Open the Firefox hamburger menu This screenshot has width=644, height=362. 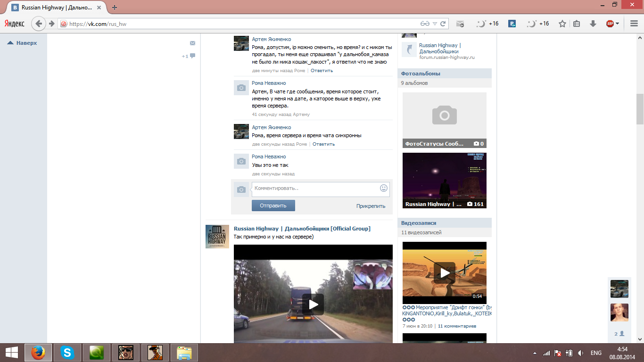coord(634,24)
